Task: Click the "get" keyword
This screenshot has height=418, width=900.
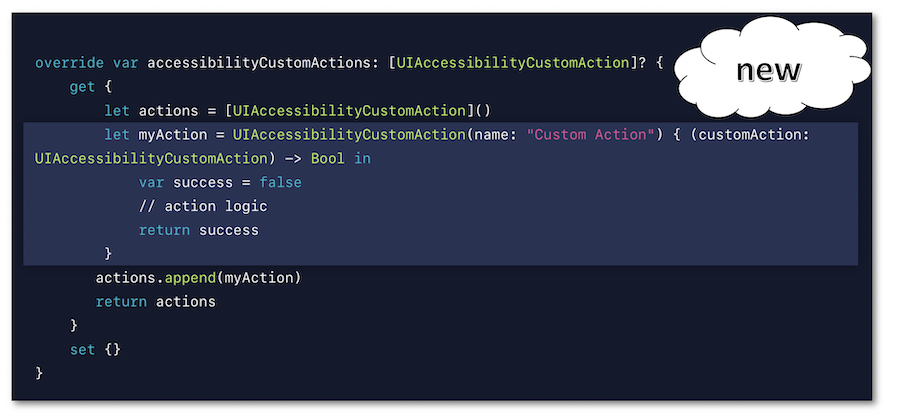Action: pyautogui.click(x=82, y=86)
